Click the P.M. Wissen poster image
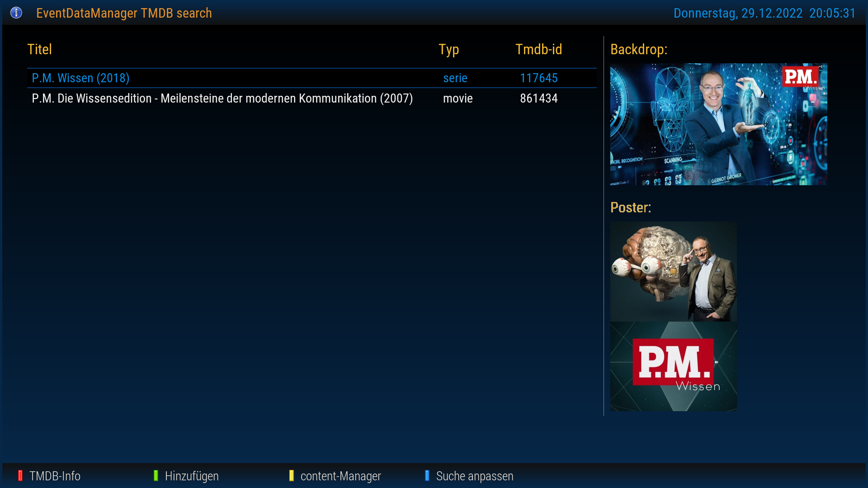This screenshot has height=488, width=868. coord(673,316)
